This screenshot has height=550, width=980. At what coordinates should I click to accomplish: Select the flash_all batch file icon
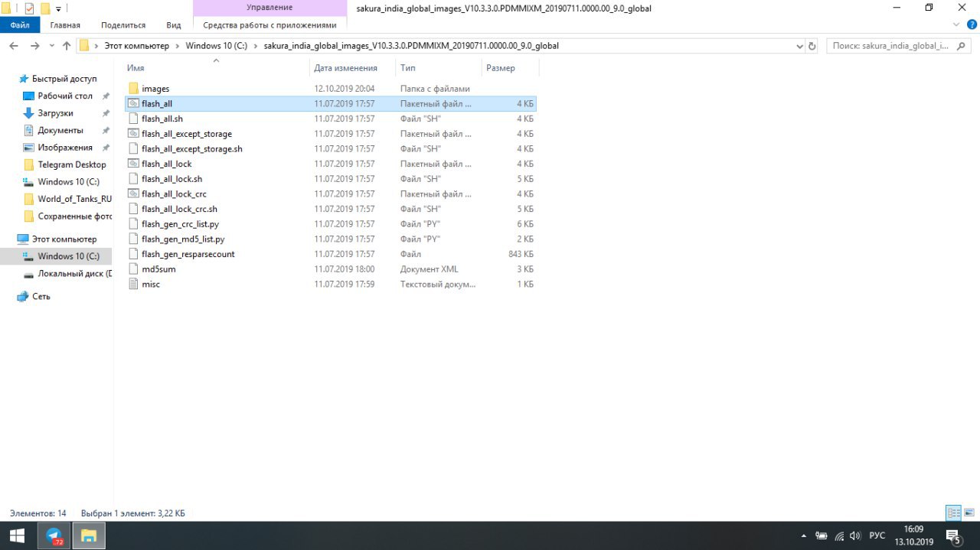point(133,103)
